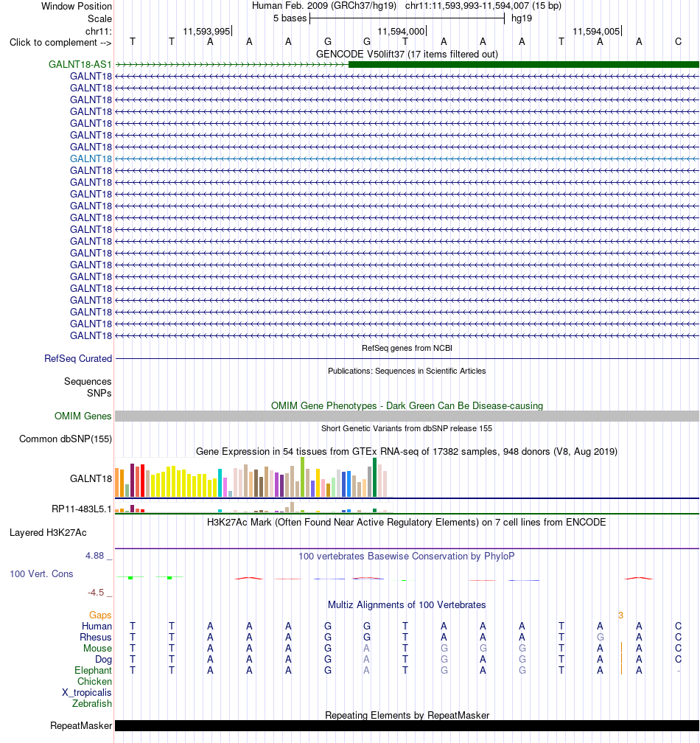Viewport: 700px width, 743px height.
Task: Click the 4.88 PhyloP upper scale value
Action: pos(95,555)
